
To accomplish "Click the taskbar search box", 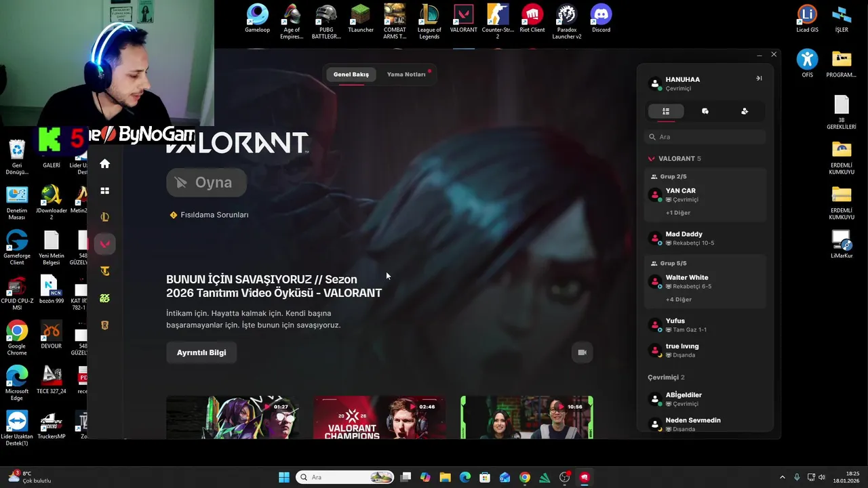I will click(346, 477).
